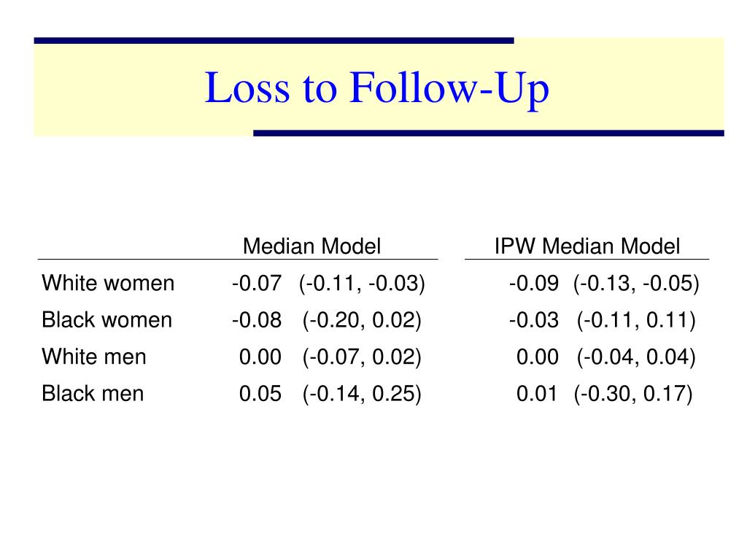Select the (-0.20, 0.02) confidence interval

click(x=362, y=320)
